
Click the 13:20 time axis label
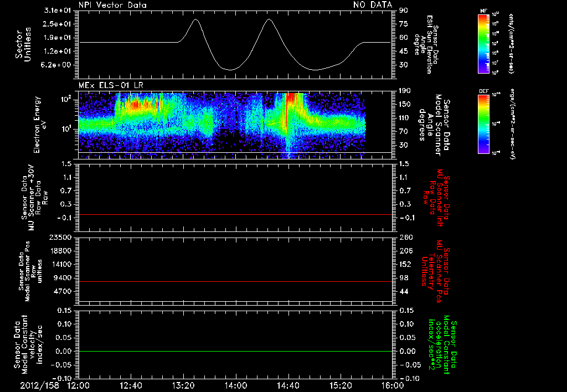pyautogui.click(x=183, y=385)
